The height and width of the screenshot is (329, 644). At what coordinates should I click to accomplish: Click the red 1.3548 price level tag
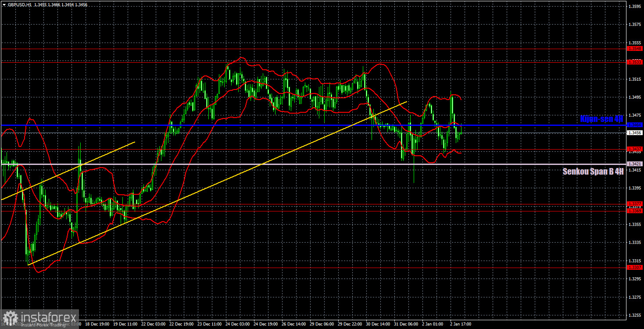[x=635, y=48]
